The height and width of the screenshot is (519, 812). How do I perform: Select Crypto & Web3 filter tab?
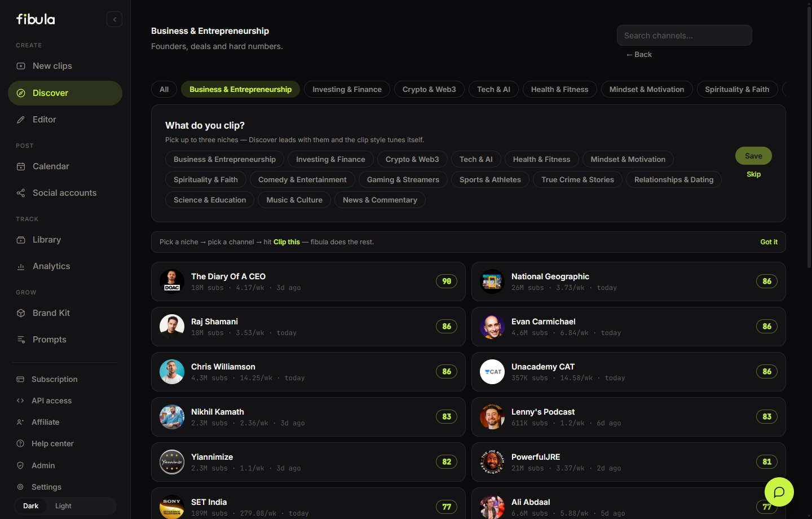coord(429,89)
